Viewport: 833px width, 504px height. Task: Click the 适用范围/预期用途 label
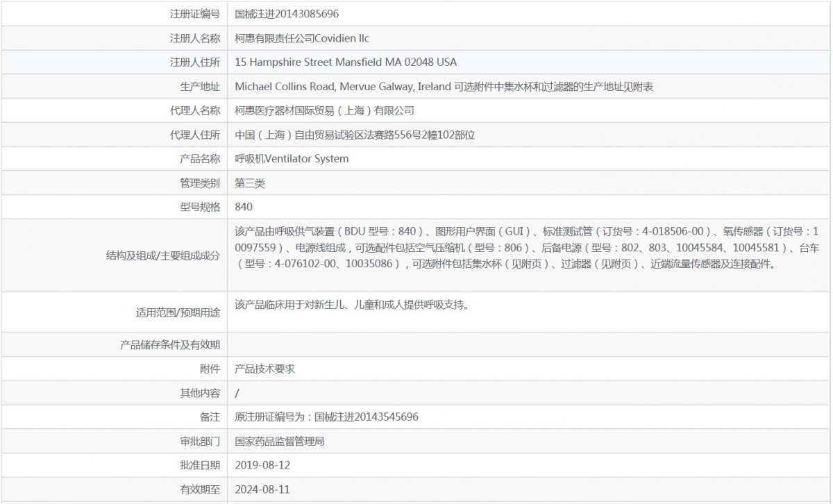tap(178, 312)
